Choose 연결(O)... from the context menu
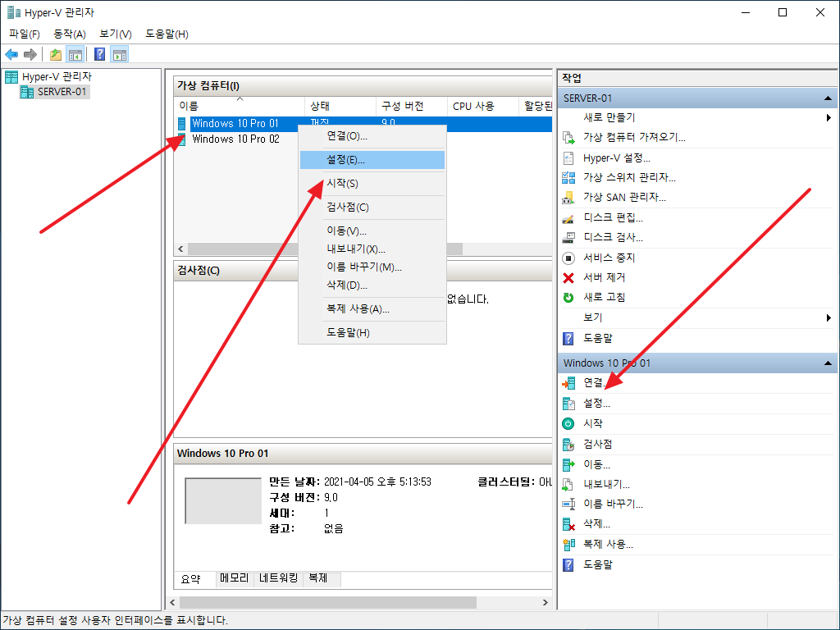 point(372,136)
